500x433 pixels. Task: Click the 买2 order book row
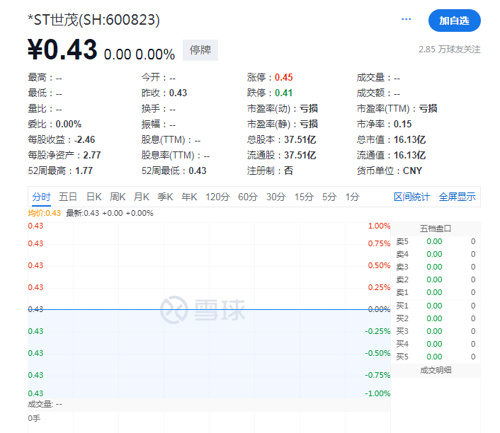[x=436, y=319]
